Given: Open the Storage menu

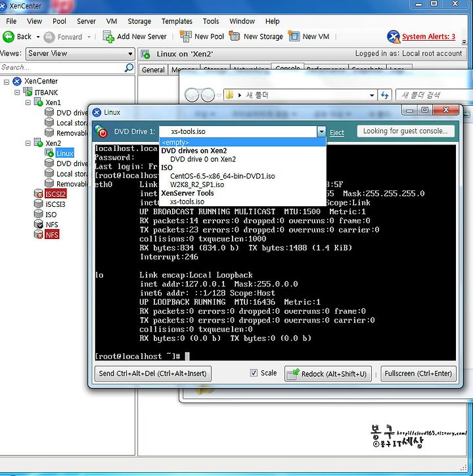Looking at the screenshot, I should [139, 21].
